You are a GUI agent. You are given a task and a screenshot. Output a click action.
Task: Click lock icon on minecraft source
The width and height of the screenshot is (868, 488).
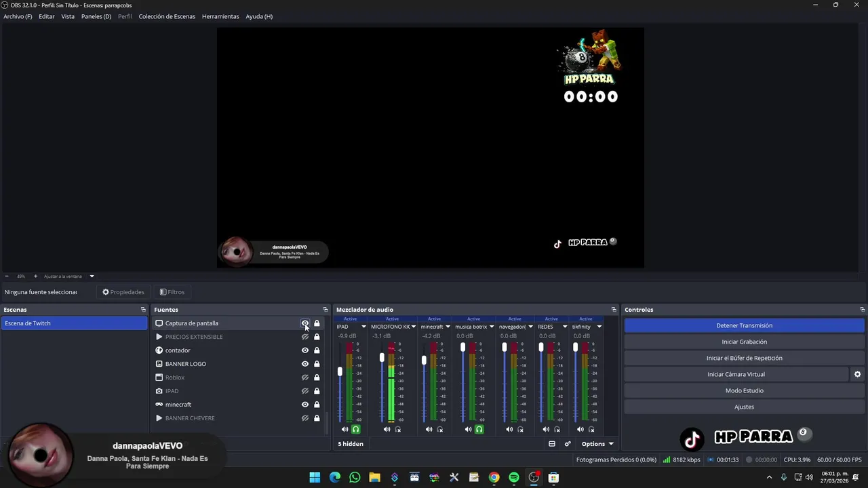(317, 405)
